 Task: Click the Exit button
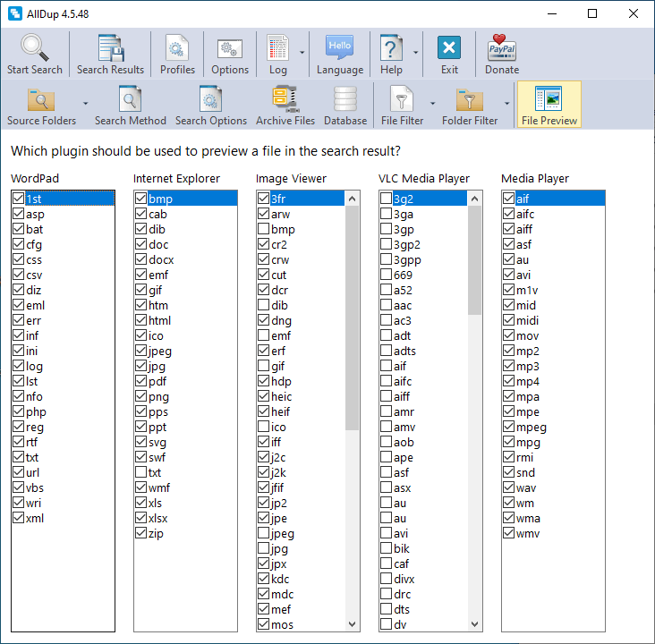(449, 54)
